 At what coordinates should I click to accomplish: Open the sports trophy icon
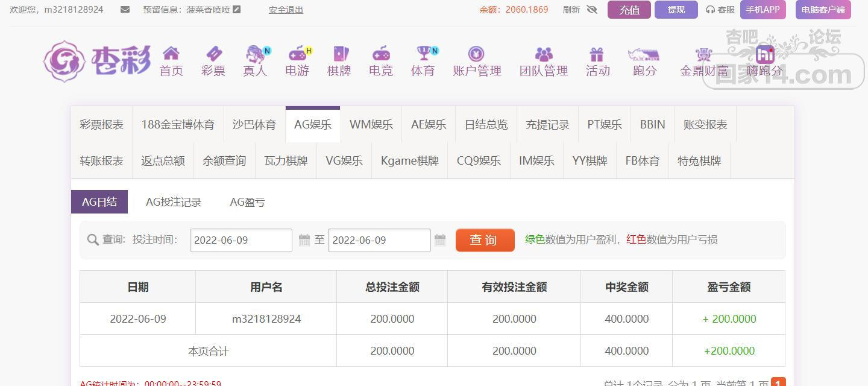pyautogui.click(x=424, y=54)
